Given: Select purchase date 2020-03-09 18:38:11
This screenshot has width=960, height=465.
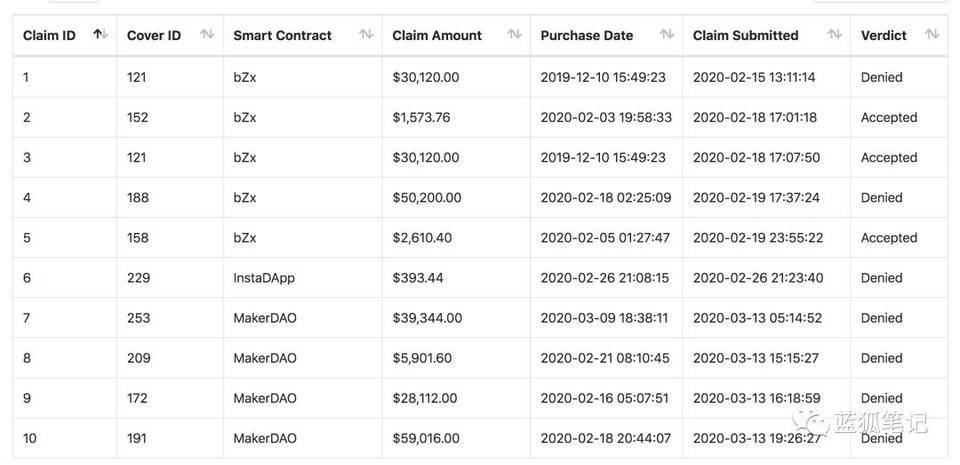Looking at the screenshot, I should [604, 318].
